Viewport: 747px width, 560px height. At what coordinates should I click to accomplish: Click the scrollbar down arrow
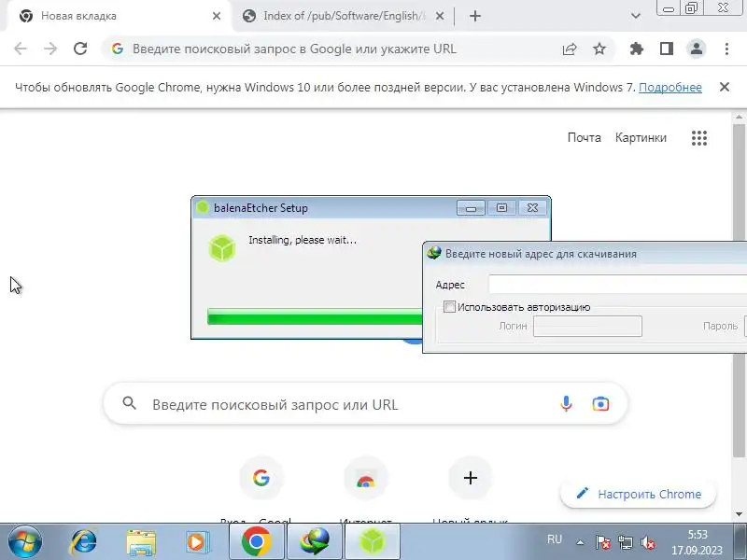tap(739, 514)
